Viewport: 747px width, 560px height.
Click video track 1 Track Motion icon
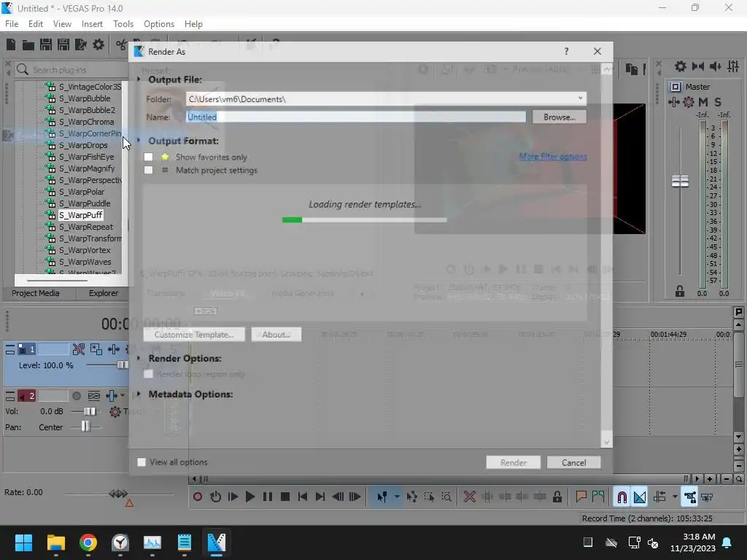[x=96, y=349]
